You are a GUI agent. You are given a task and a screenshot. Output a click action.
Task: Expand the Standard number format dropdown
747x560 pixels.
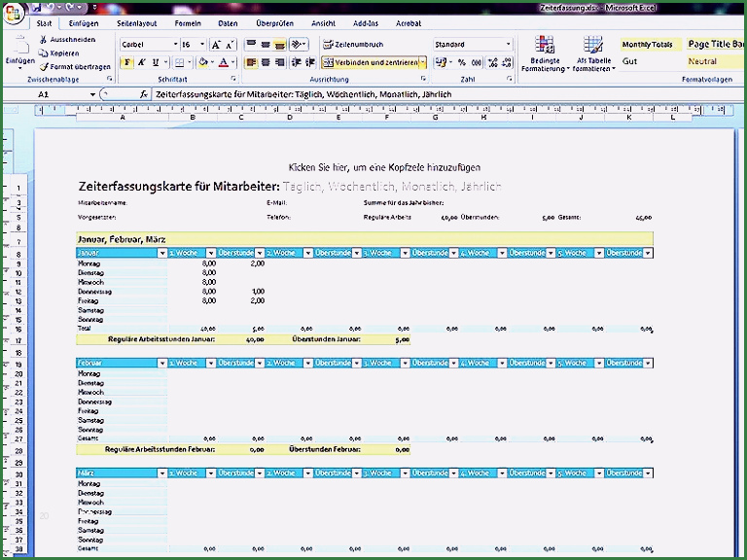pos(508,45)
